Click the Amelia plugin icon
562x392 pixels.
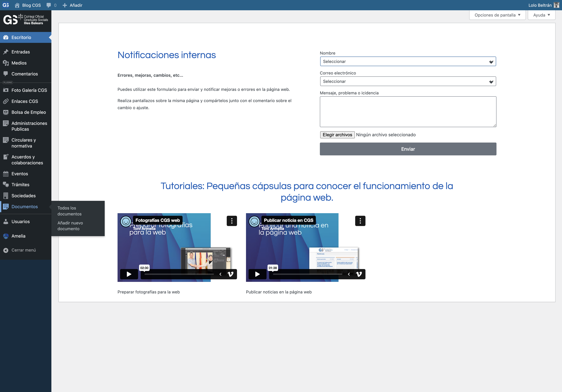[6, 236]
